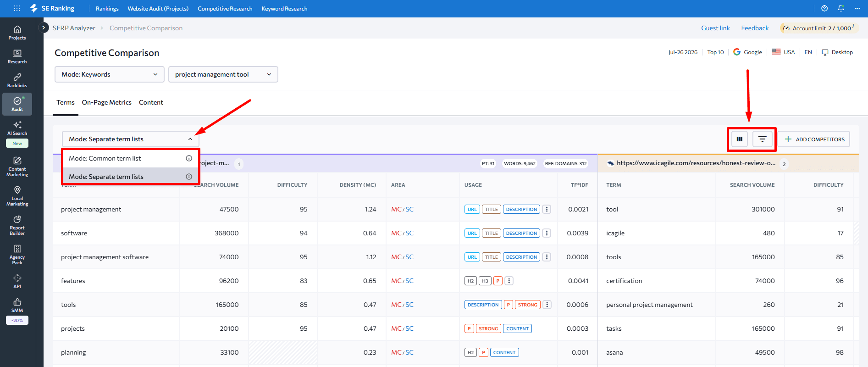Click the Feedback link
The height and width of the screenshot is (367, 868).
(755, 28)
